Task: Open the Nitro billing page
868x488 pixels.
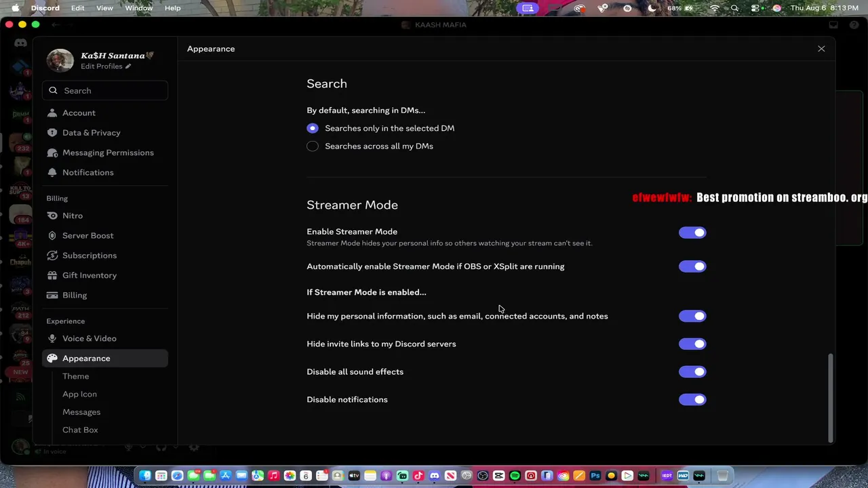Action: pos(105,216)
